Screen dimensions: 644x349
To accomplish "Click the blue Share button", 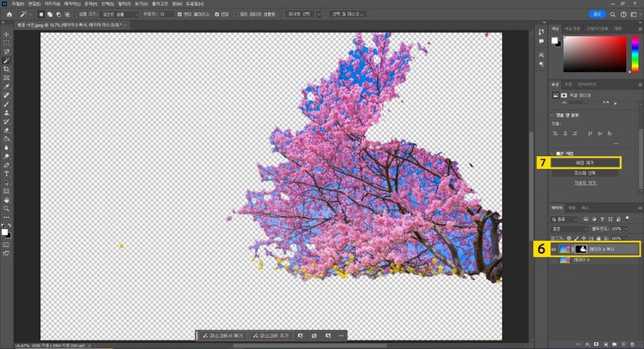I will pyautogui.click(x=597, y=15).
